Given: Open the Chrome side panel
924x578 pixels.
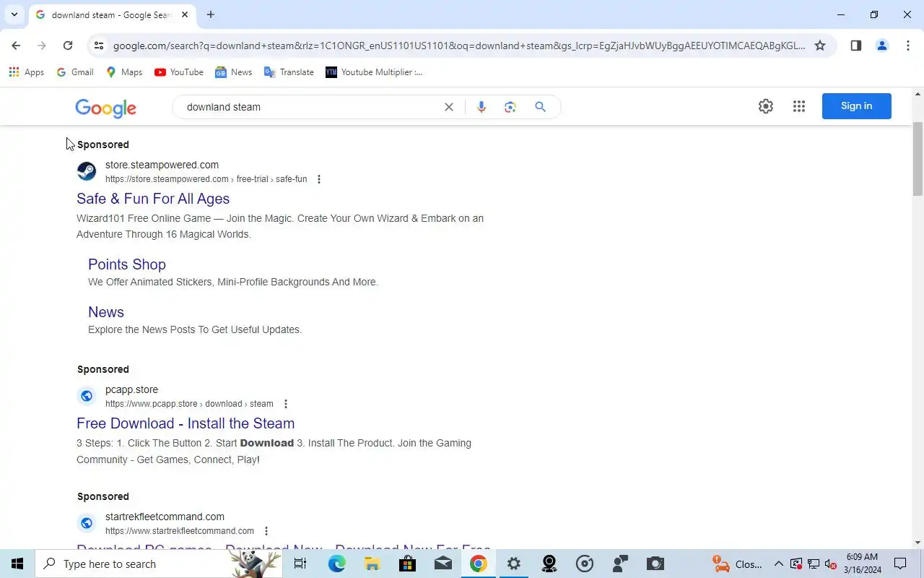Looking at the screenshot, I should 856,46.
